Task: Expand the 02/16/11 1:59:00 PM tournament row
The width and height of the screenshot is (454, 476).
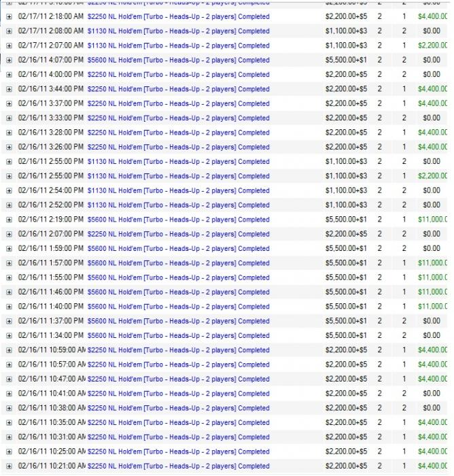Action: (9, 249)
